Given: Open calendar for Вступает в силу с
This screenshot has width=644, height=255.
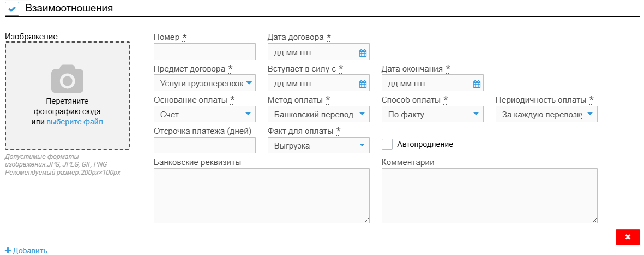Looking at the screenshot, I should tap(363, 84).
